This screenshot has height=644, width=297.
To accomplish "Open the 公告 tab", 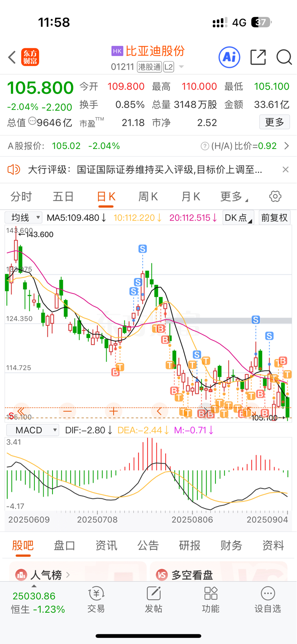I will [148, 545].
